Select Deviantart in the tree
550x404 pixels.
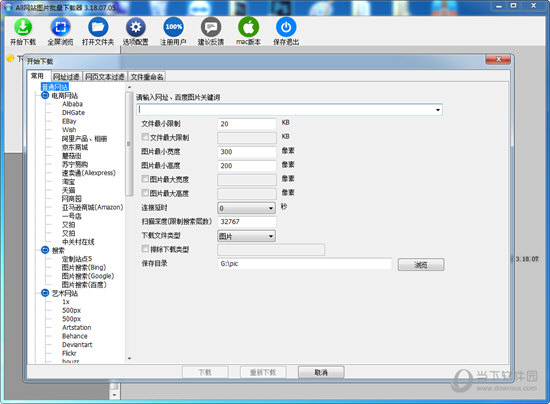[x=77, y=345]
